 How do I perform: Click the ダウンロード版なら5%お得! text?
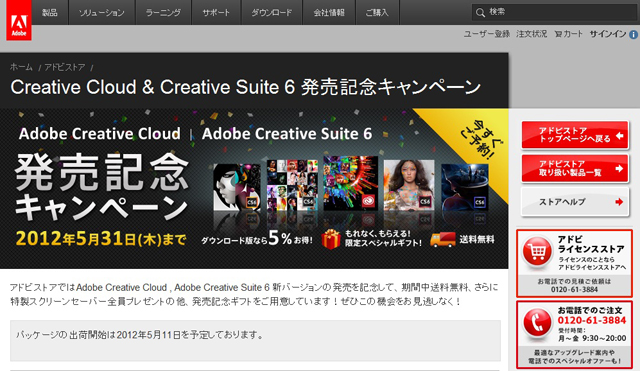pyautogui.click(x=257, y=239)
